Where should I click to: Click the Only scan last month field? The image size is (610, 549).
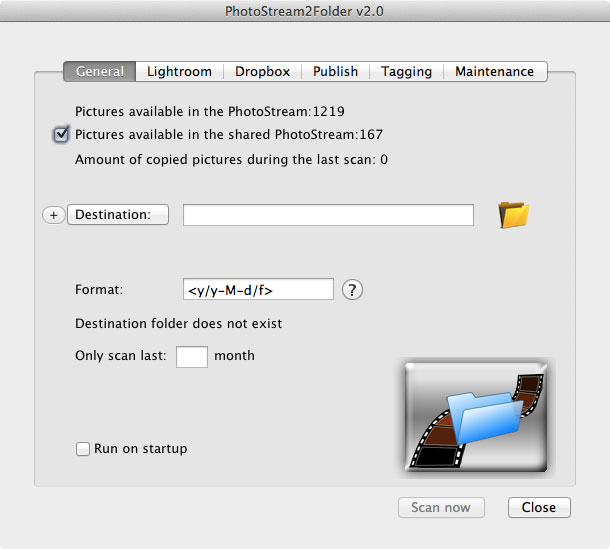click(192, 357)
